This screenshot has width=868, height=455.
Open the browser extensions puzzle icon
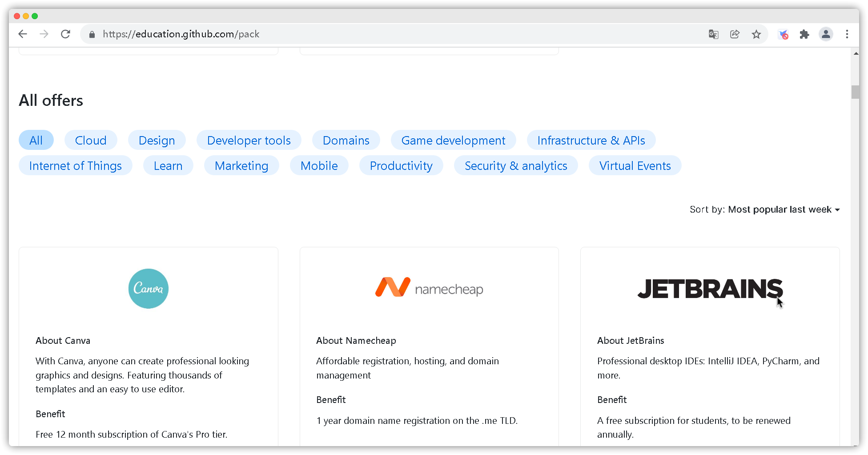(804, 34)
